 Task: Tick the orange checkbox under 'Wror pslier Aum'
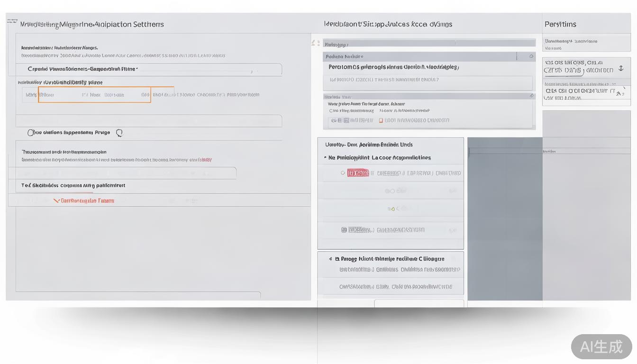pyautogui.click(x=380, y=121)
